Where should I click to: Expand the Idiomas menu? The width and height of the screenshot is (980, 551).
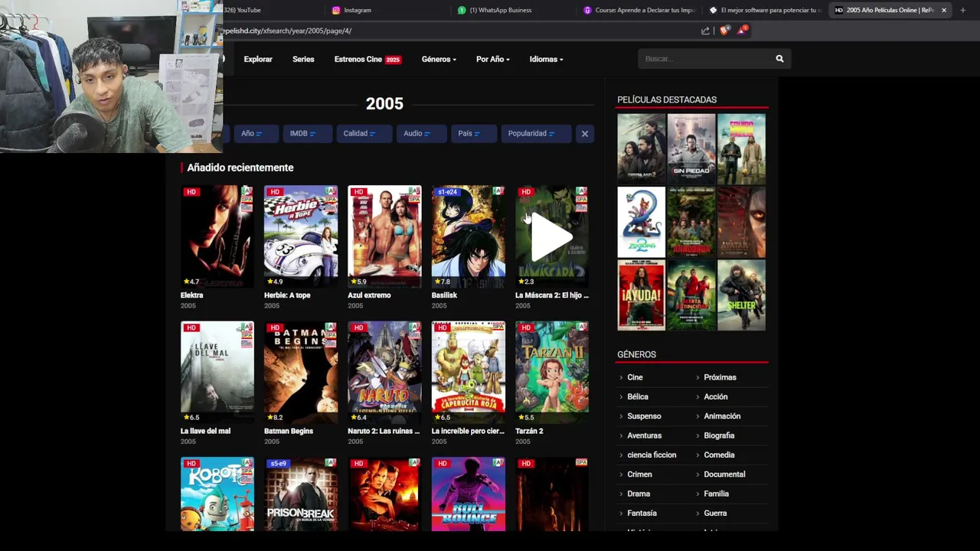[546, 59]
